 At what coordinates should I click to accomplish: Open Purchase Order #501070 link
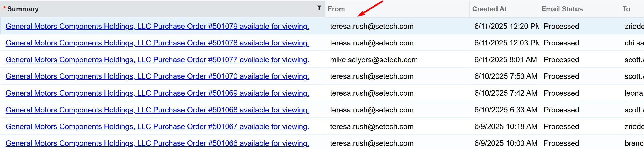pos(157,76)
